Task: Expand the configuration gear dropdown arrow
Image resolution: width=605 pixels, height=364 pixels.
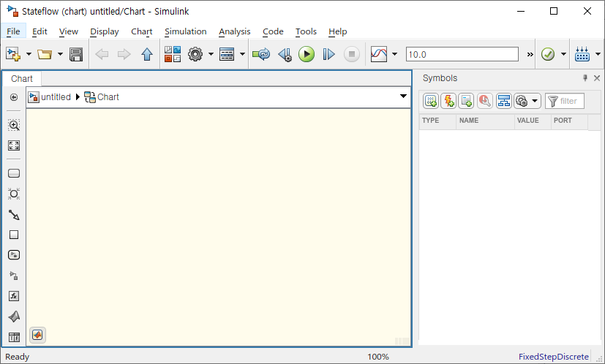Action: pos(211,54)
